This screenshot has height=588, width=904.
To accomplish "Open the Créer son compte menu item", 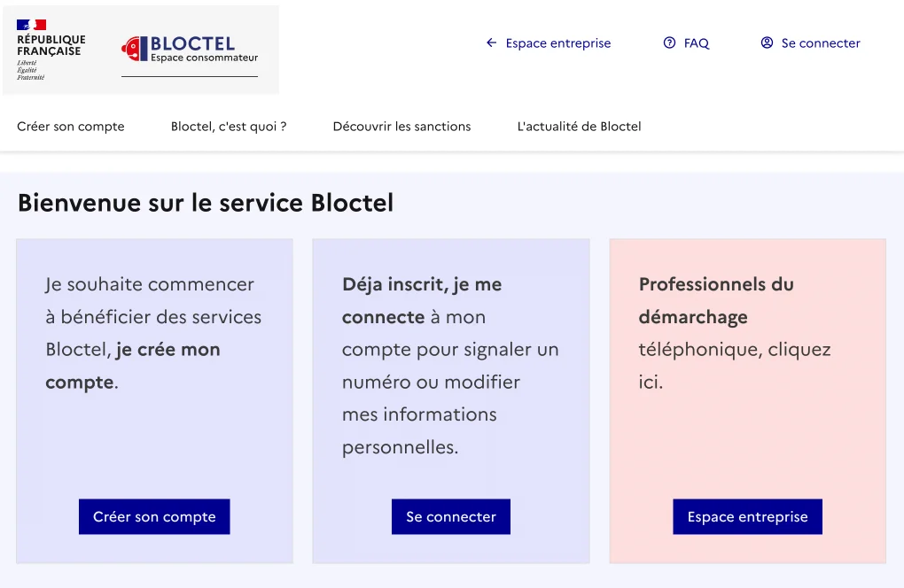I will [70, 126].
